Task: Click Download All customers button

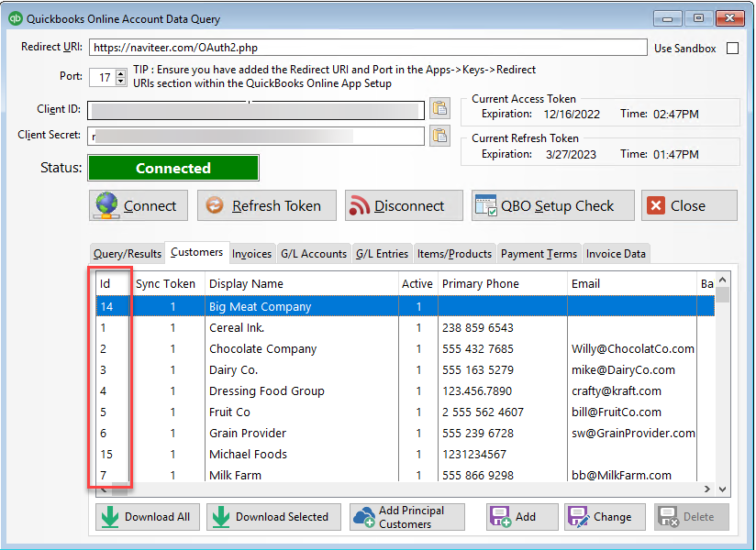Action: pyautogui.click(x=148, y=517)
